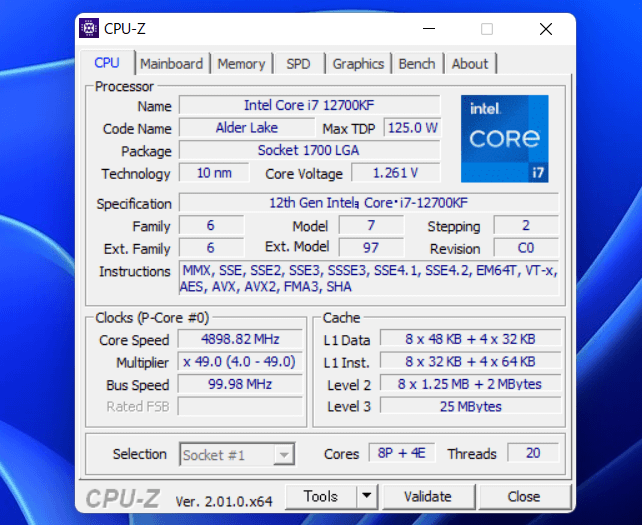
Task: Click the Threads value 20
Action: tap(533, 453)
